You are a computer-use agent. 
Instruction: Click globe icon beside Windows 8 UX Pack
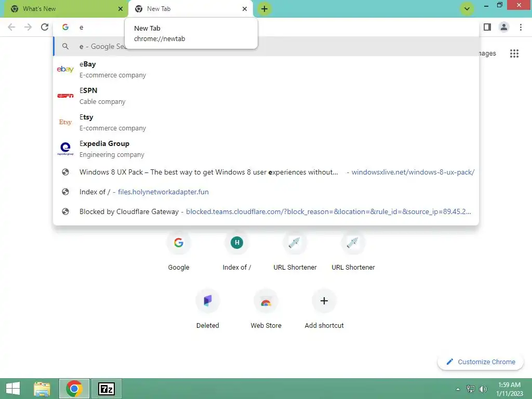(x=65, y=172)
